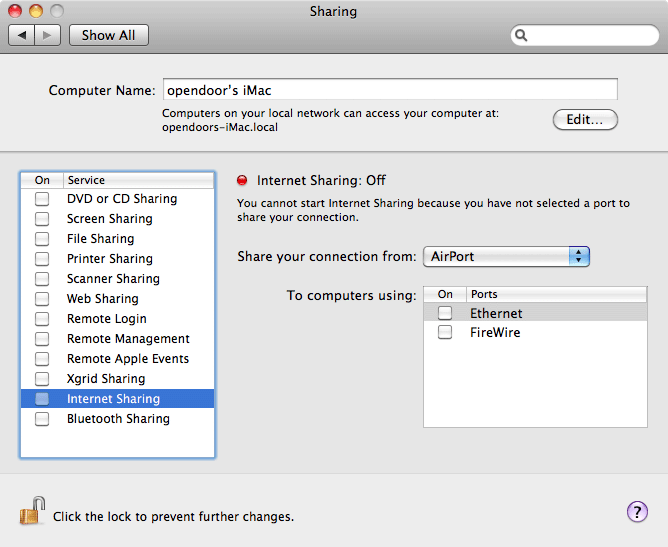
Task: Click inside the search field
Action: pyautogui.click(x=590, y=35)
